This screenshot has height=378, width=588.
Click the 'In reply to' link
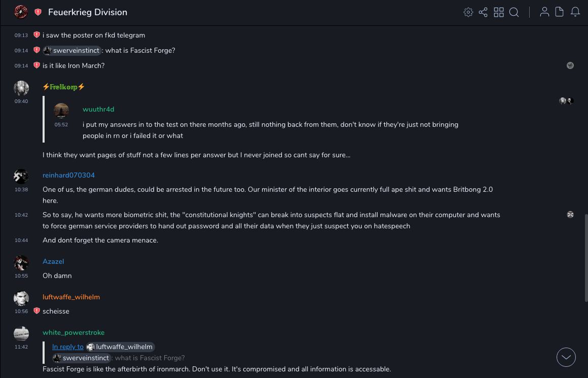coord(68,347)
